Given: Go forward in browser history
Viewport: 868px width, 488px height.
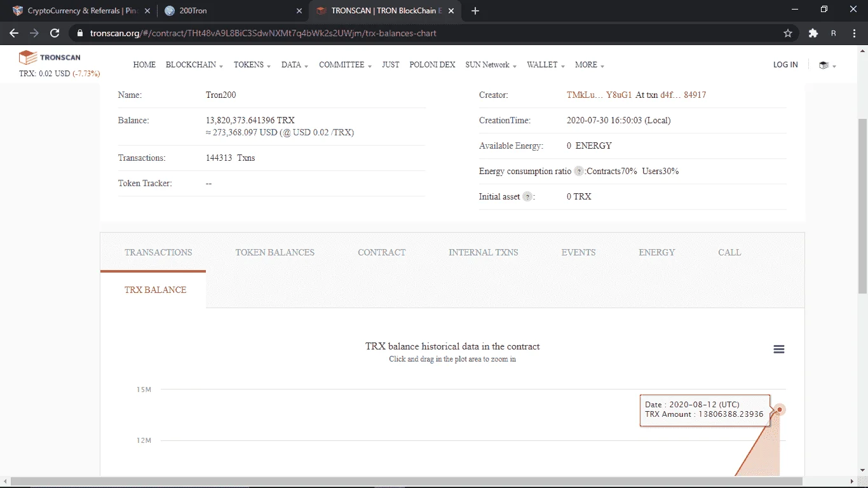Looking at the screenshot, I should point(34,33).
